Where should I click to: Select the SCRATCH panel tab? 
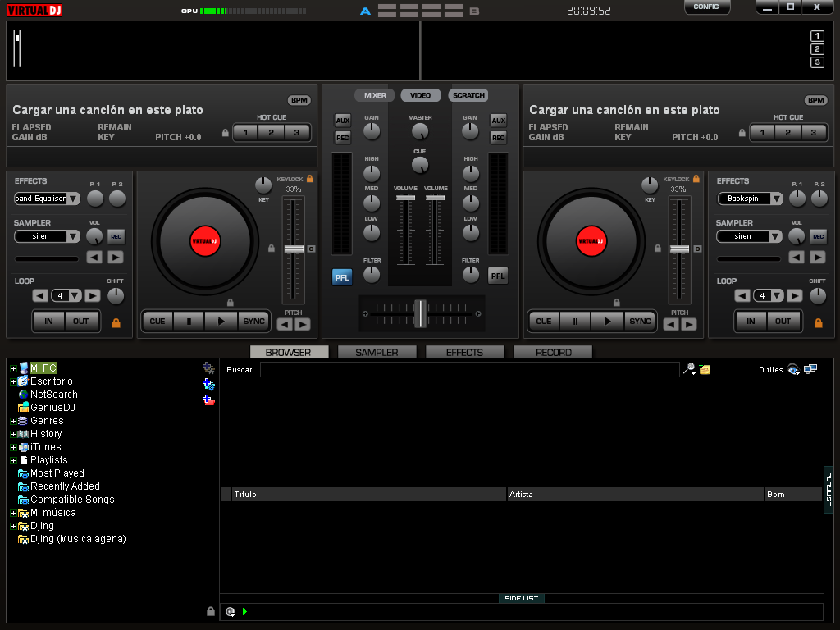[x=468, y=95]
